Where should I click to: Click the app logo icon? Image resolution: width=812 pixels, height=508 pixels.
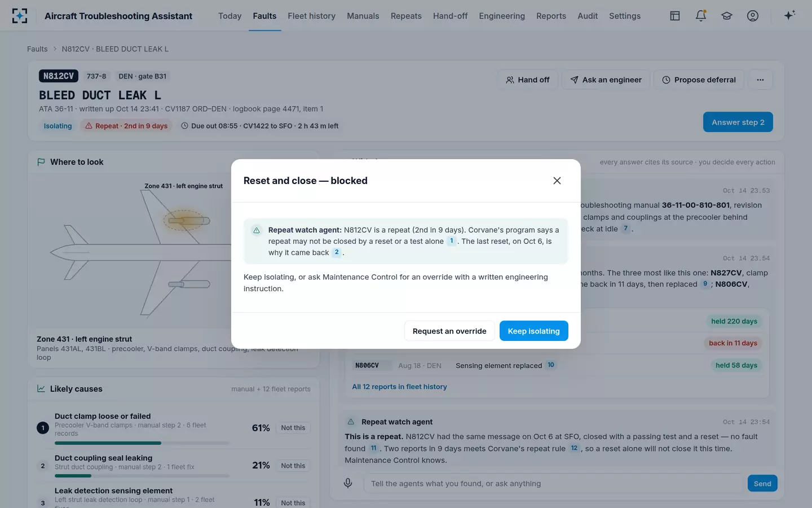(x=20, y=16)
